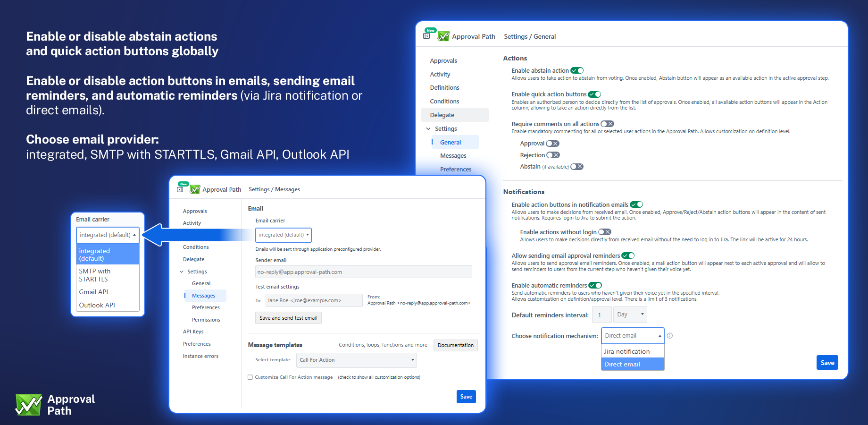Open Definitions in General window sidebar
The width and height of the screenshot is (868, 425).
[444, 87]
